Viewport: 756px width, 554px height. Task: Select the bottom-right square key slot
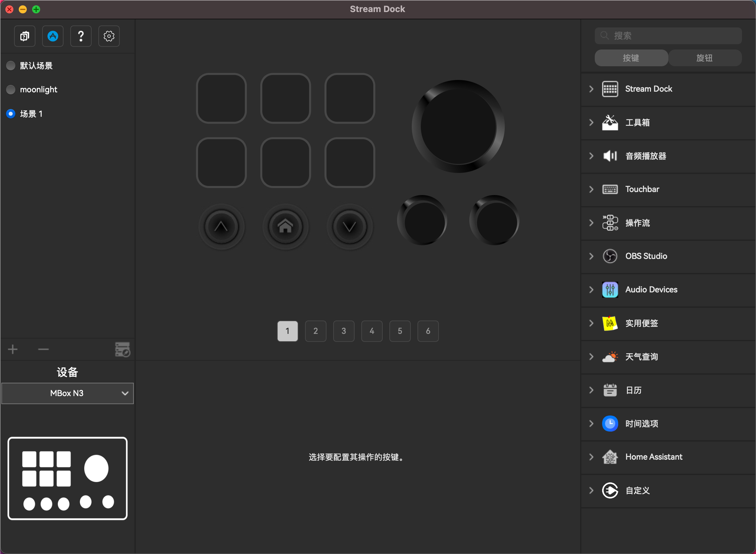coord(350,162)
